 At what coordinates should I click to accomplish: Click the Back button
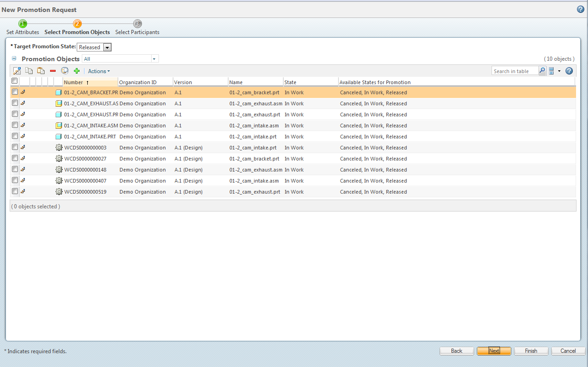[457, 351]
